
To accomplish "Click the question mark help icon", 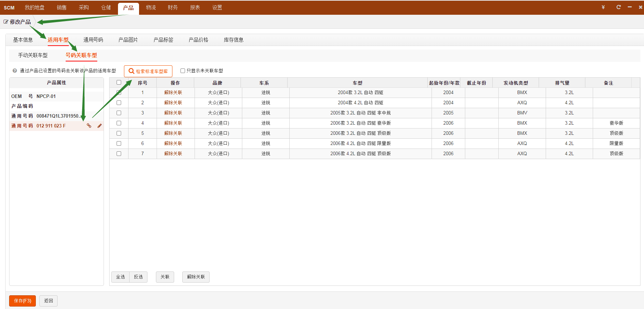I will (15, 71).
